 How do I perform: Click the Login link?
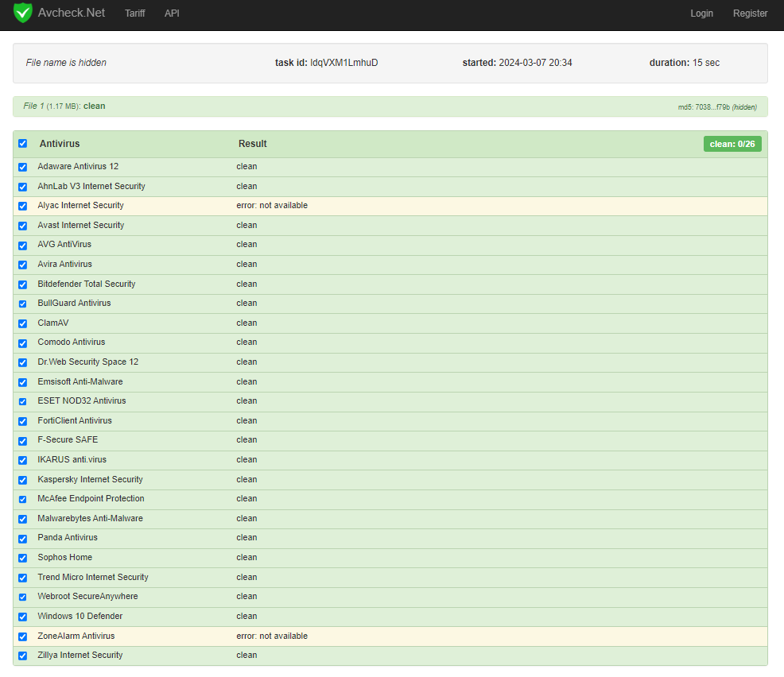[x=701, y=14]
